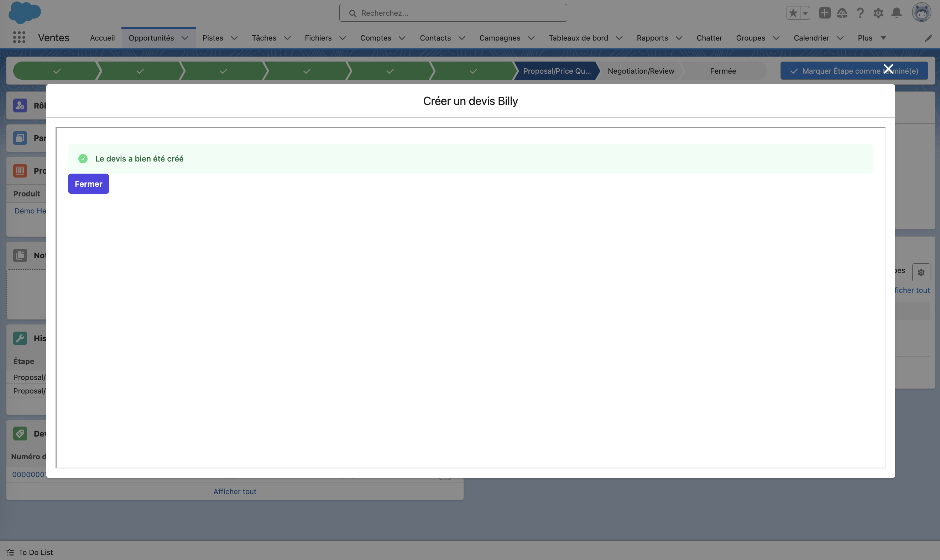Click the Fermer button
This screenshot has height=560, width=940.
coord(88,184)
